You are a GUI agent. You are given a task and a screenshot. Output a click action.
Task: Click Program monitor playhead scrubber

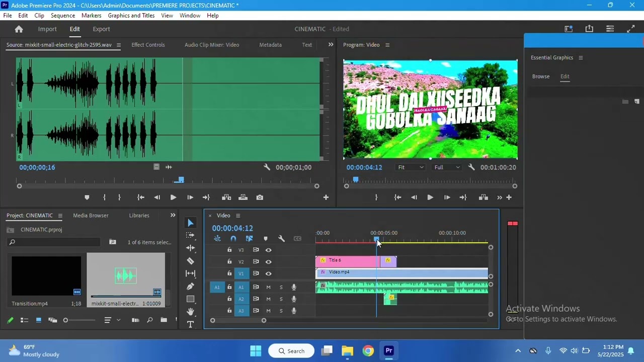click(356, 179)
